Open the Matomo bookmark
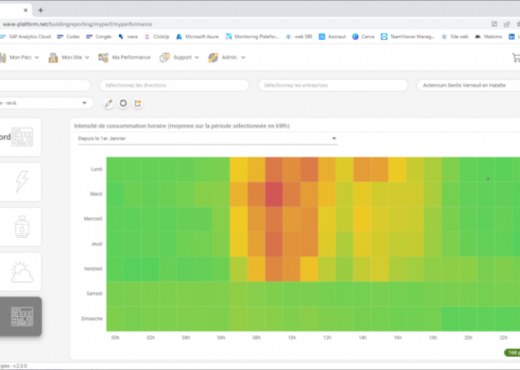Screen dimensions: 520x370 coord(488,37)
